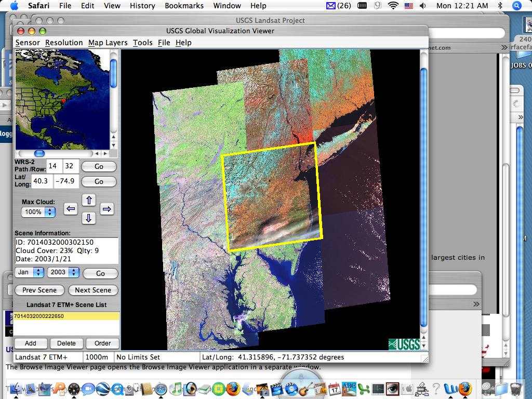Open the Jan month dropdown
Image resolution: width=532 pixels, height=399 pixels.
(x=29, y=272)
